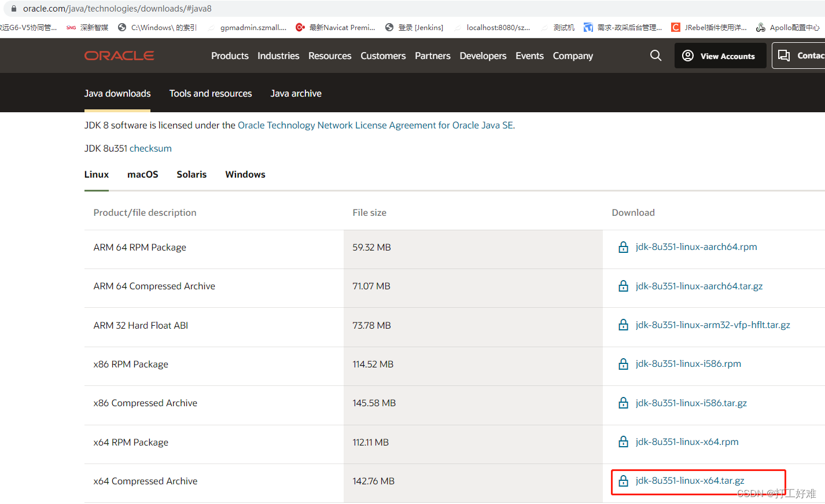Open the 需求-政采后台管理 bookmark
Image resolution: width=825 pixels, height=504 pixels.
point(623,27)
